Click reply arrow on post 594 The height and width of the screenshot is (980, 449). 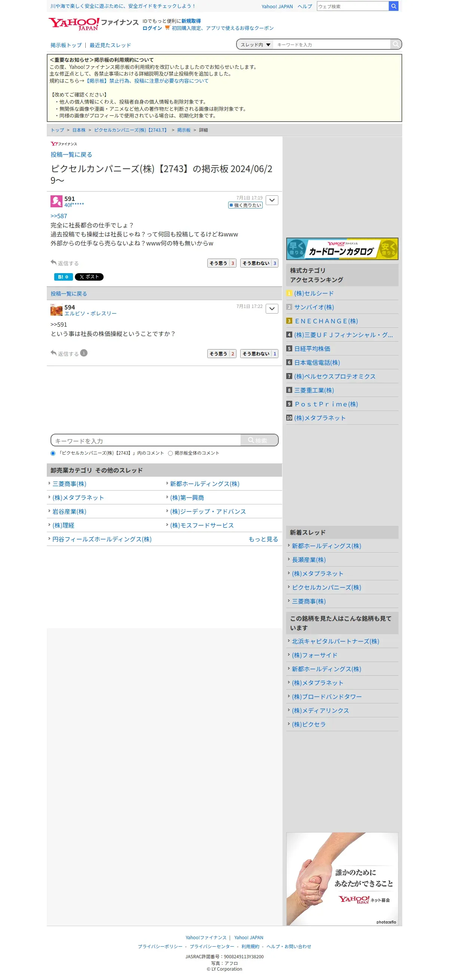[54, 353]
